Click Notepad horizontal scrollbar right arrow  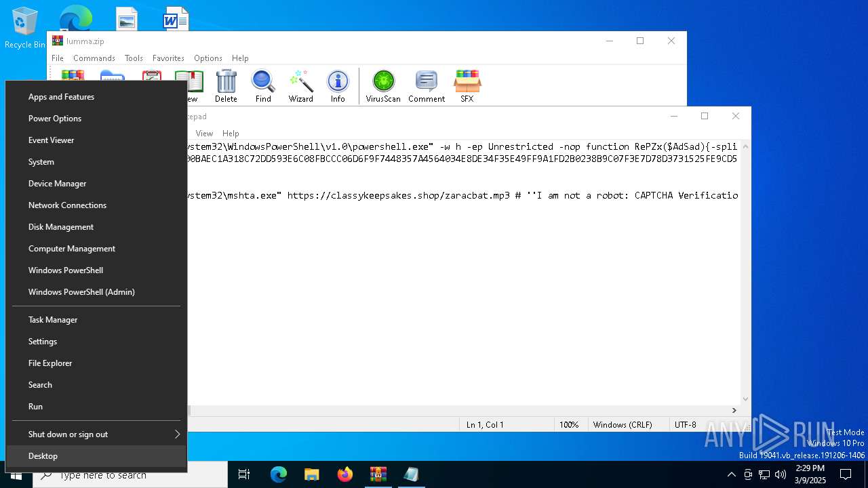pos(734,410)
